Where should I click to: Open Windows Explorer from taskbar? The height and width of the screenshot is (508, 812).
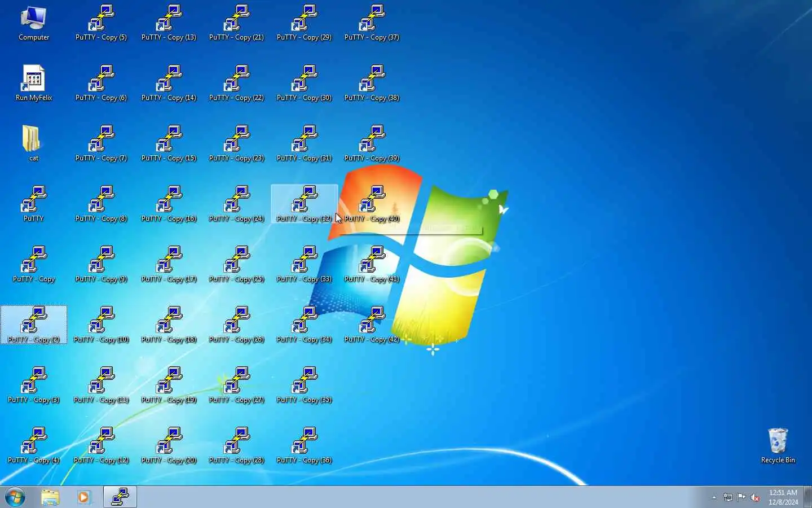coord(50,497)
